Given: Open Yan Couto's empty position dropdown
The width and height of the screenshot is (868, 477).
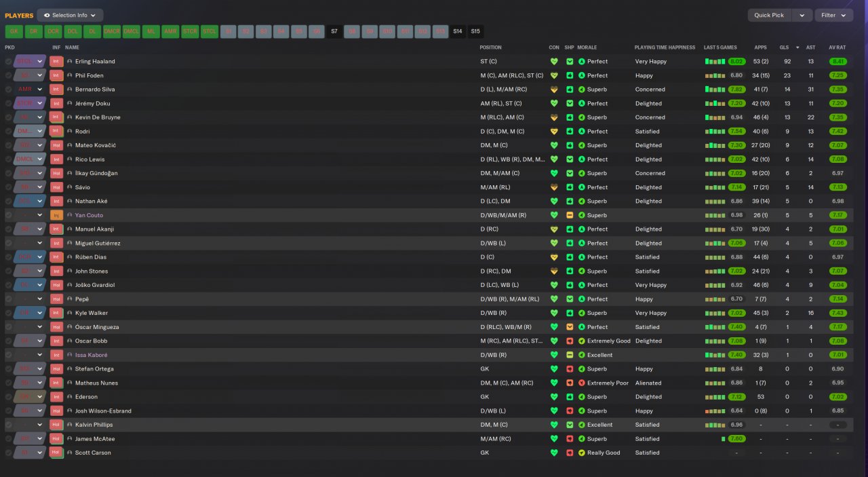Looking at the screenshot, I should [x=30, y=215].
